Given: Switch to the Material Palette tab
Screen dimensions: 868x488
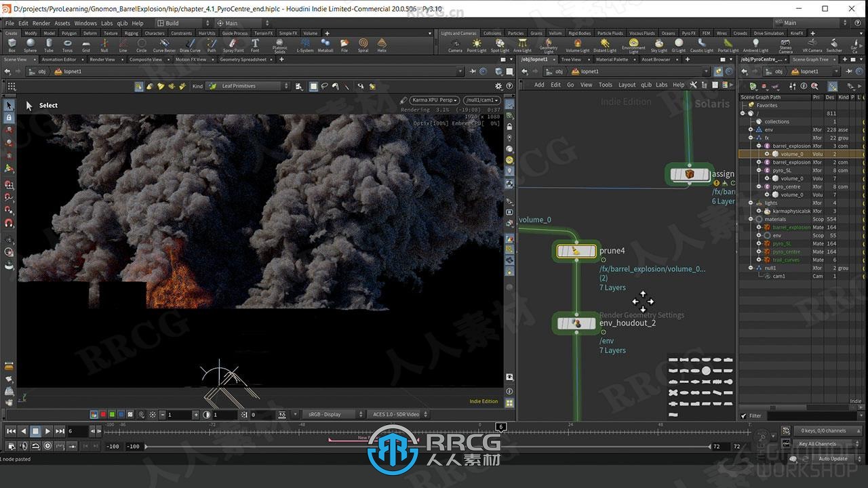Looking at the screenshot, I should [x=612, y=60].
